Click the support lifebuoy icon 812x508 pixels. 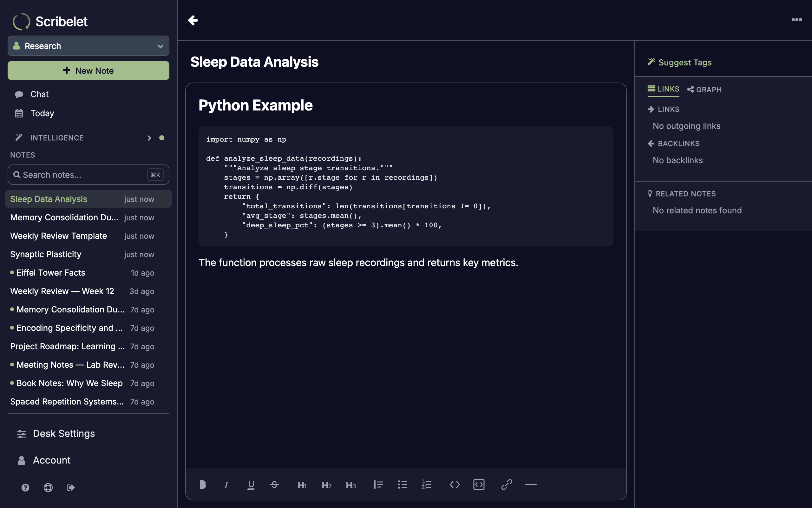(x=48, y=487)
